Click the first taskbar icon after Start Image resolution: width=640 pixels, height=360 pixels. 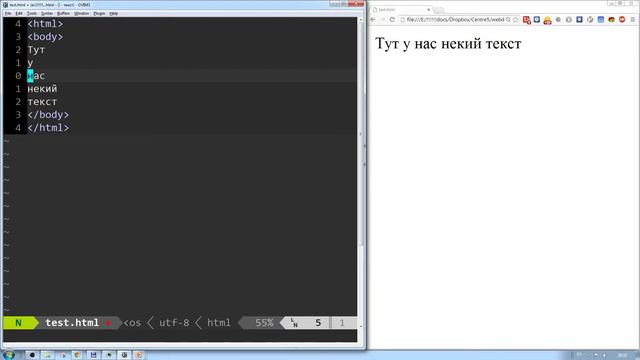32,355
